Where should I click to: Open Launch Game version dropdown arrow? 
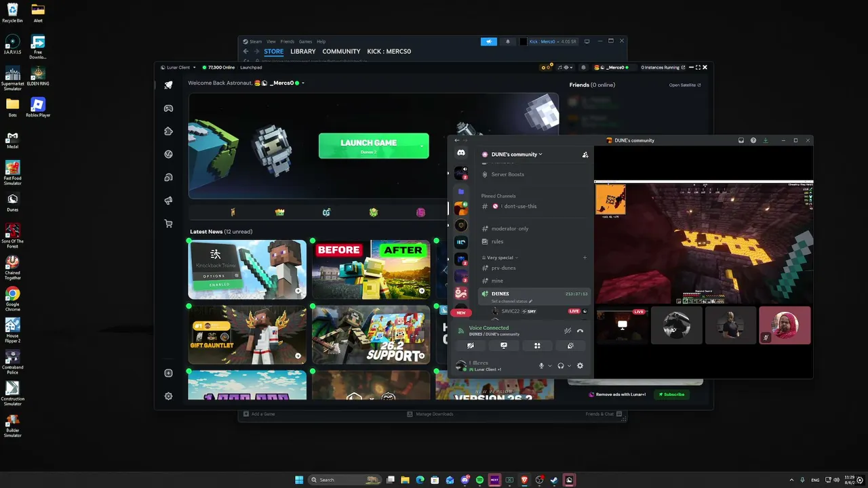[421, 146]
